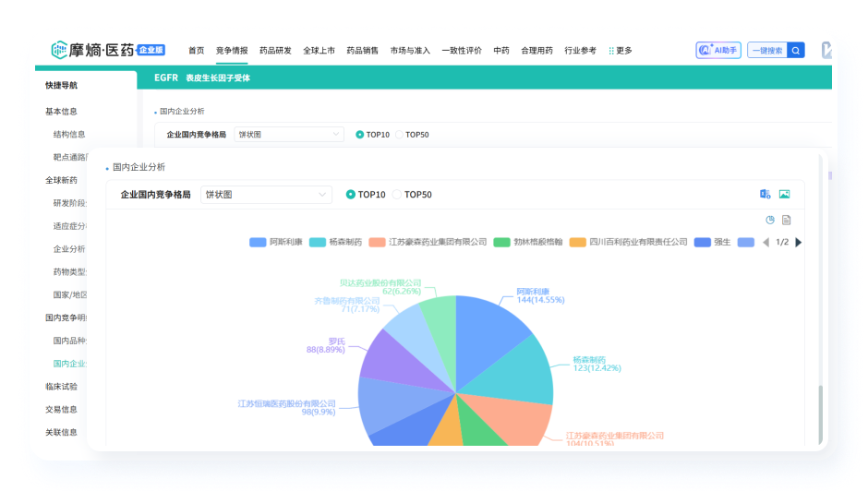Click label 杨森制药 123(12.42%)
Screen dimensions: 868x491
pos(597,364)
